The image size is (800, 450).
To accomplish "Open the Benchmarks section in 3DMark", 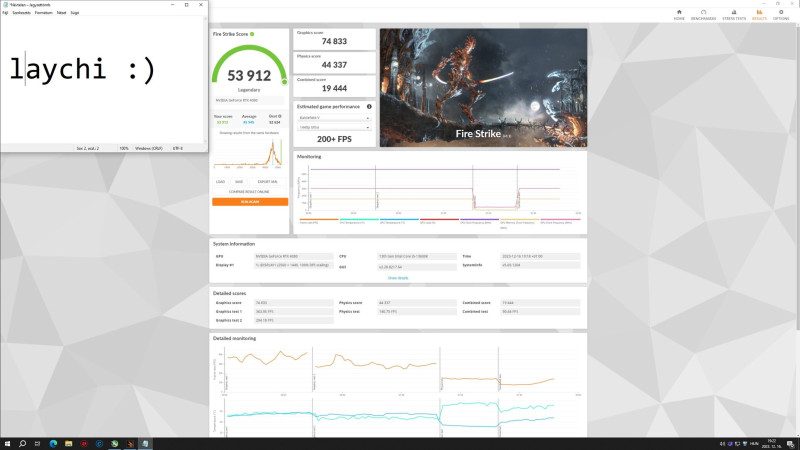I will point(704,15).
